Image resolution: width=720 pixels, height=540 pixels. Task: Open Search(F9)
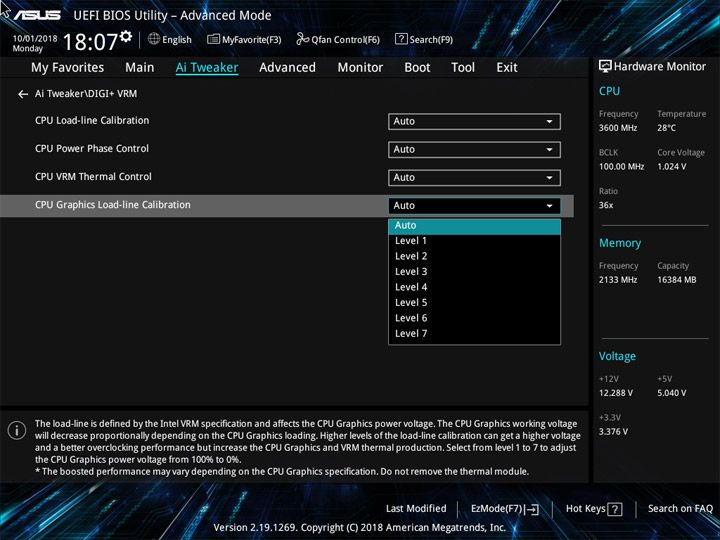[x=424, y=39]
